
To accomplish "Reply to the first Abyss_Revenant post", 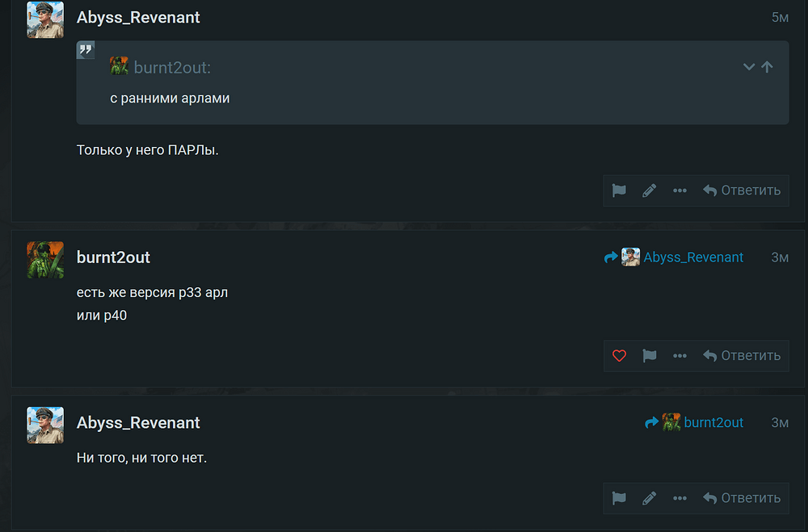I will (x=742, y=191).
